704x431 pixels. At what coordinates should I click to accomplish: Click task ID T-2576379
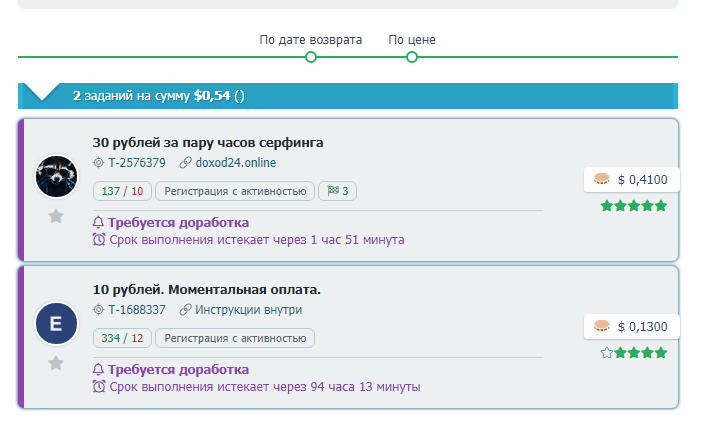click(x=137, y=163)
